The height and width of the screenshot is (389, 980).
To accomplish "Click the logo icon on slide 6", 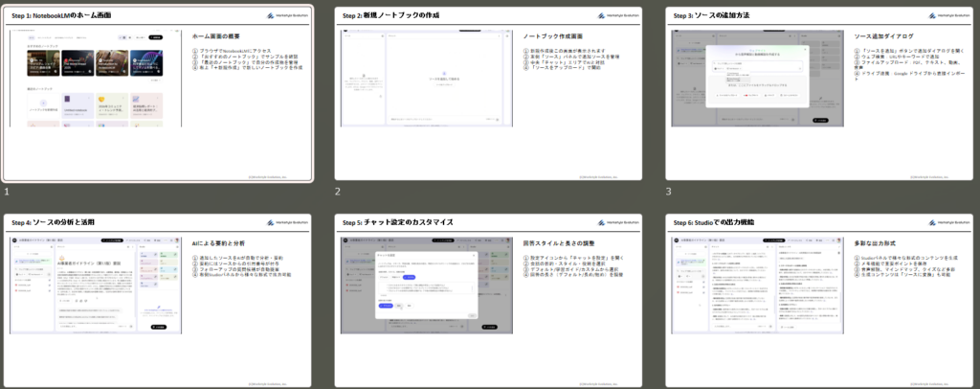I will [933, 222].
